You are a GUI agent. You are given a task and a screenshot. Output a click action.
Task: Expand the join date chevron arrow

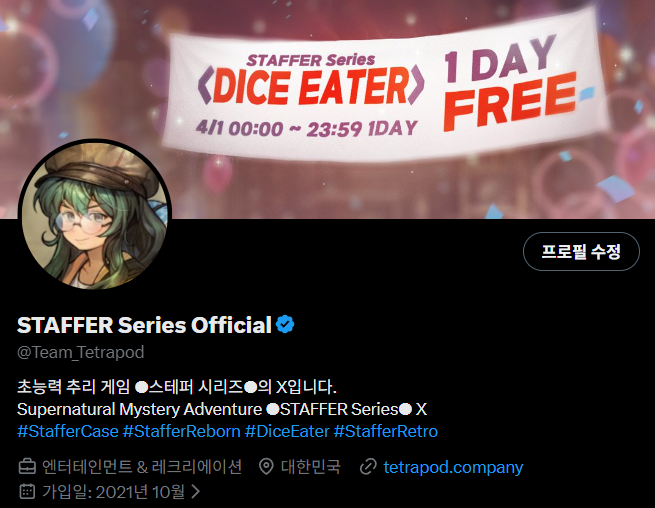coord(195,491)
